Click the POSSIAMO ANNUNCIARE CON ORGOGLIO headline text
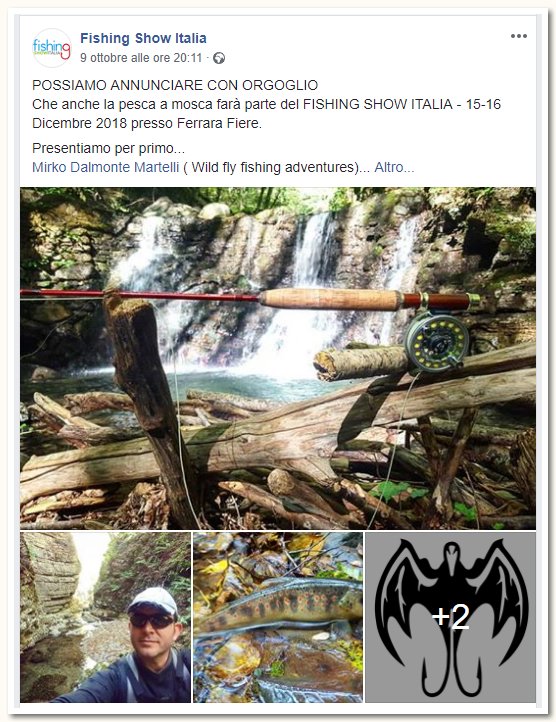This screenshot has width=556, height=722. click(175, 85)
